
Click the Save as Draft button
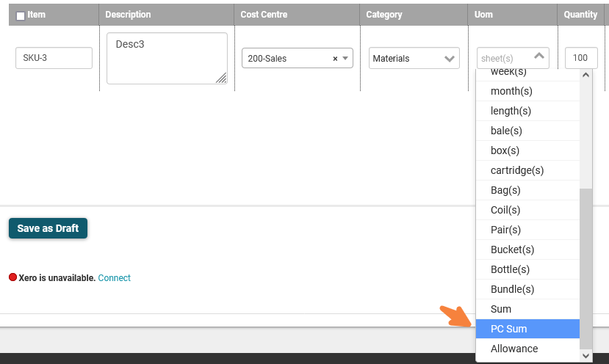point(48,228)
